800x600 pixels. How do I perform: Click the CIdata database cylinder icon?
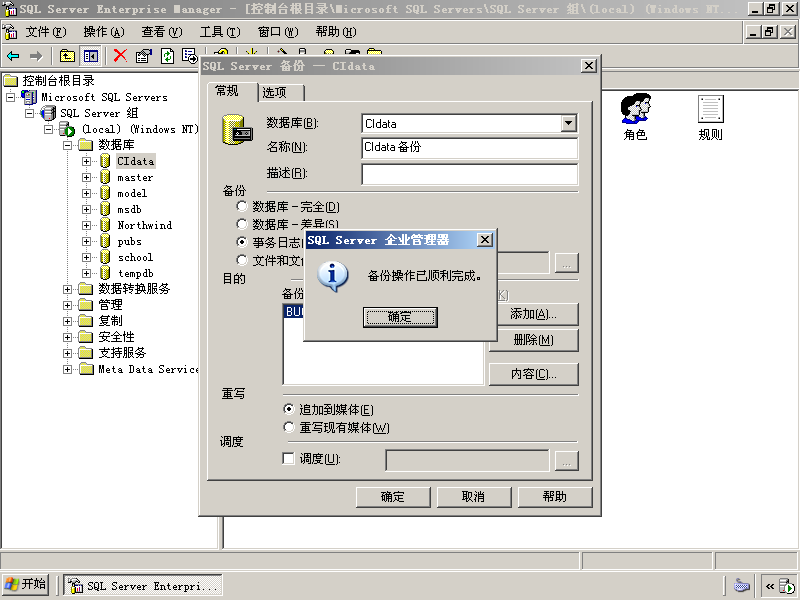(105, 161)
